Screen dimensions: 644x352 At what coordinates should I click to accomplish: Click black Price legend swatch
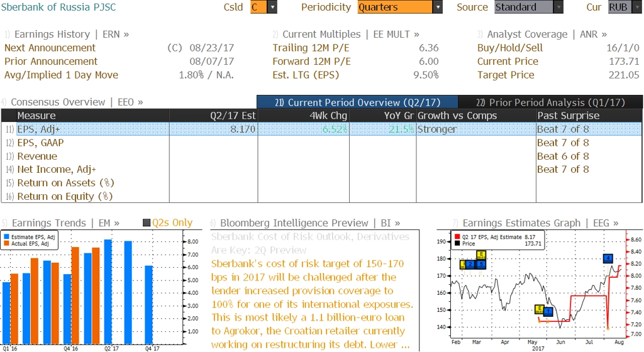458,243
